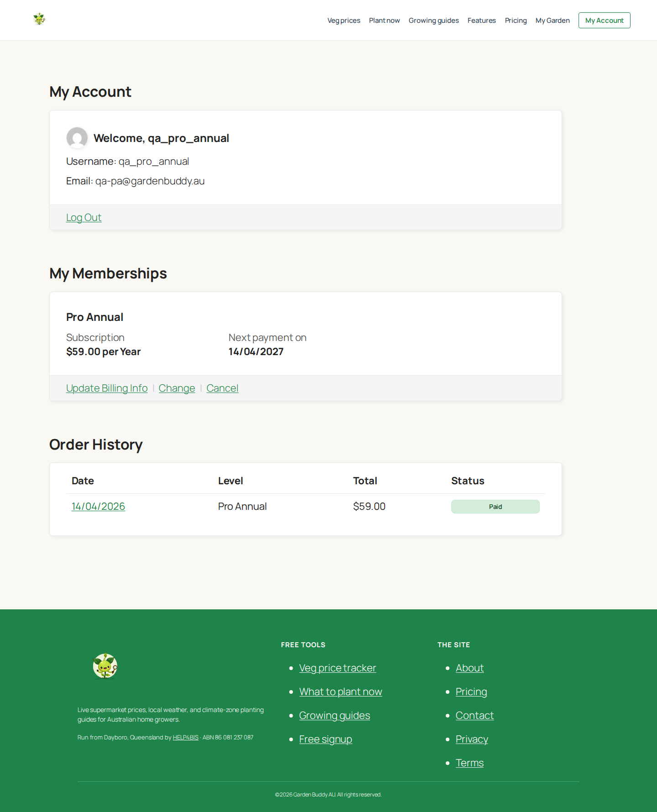Open Veg price tracker footer link
Screen dimensions: 657x812
coord(337,668)
